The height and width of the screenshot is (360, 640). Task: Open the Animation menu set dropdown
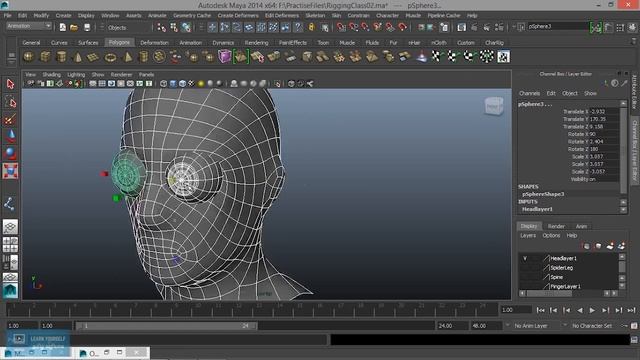(x=29, y=26)
